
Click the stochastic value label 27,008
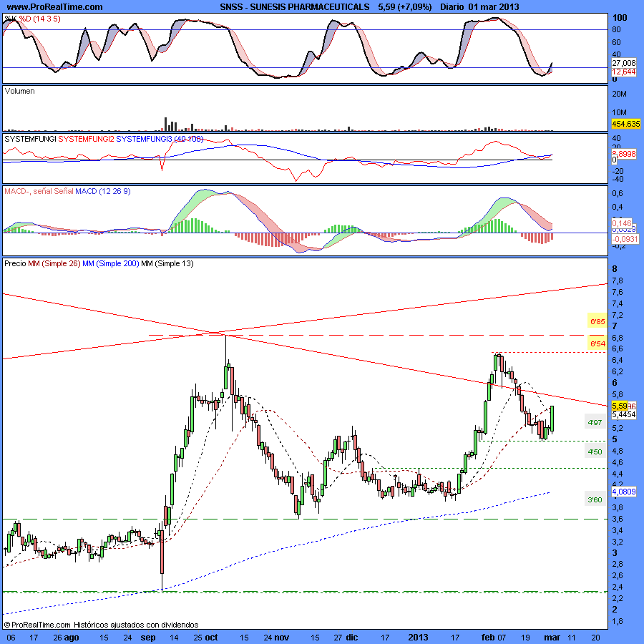(623, 63)
